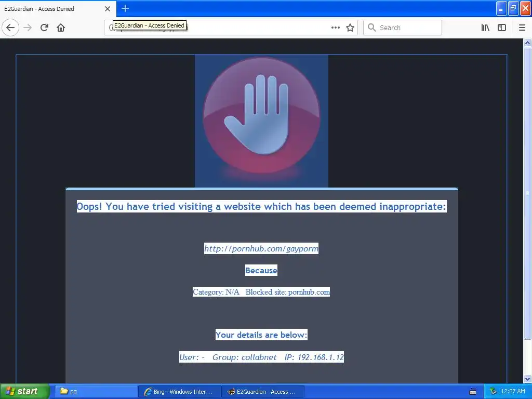Click the magnifier icon in Search box
Viewport: 532px width, 399px height.
(372, 28)
